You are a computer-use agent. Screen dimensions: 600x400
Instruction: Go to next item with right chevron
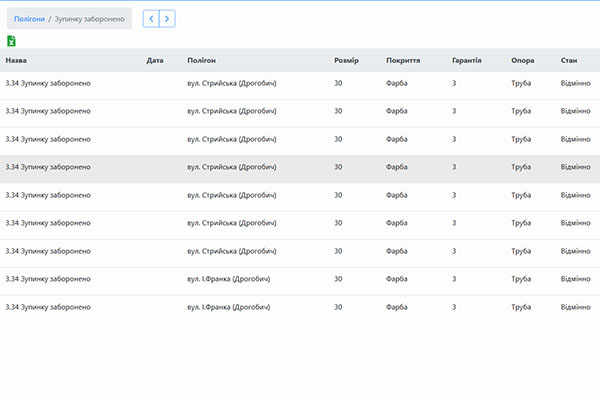167,18
